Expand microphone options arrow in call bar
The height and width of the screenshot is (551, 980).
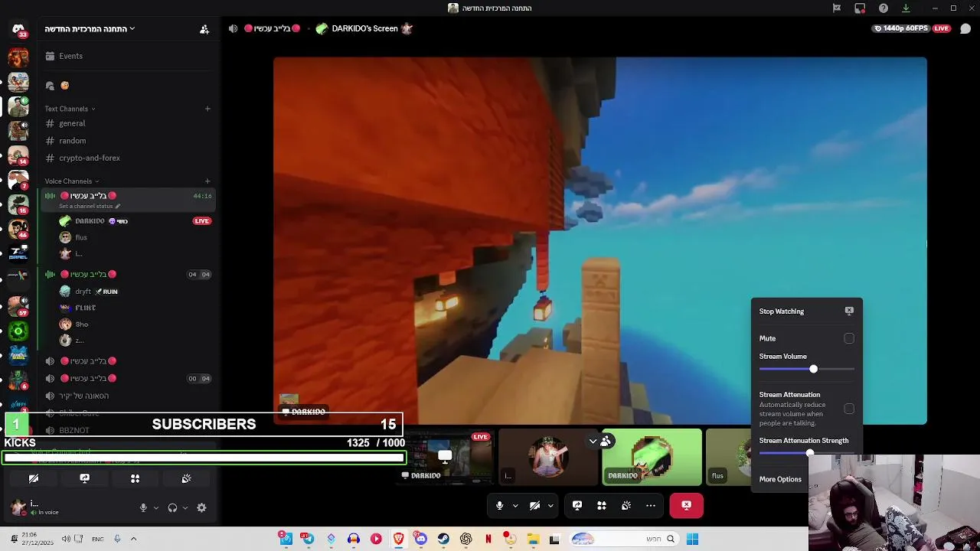(x=515, y=505)
